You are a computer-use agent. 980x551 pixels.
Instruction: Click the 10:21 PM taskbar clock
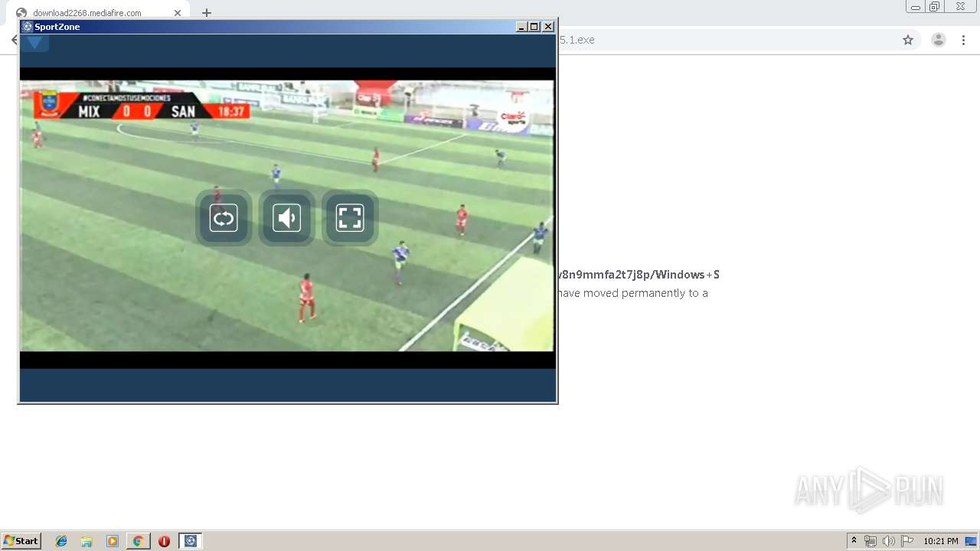point(941,541)
